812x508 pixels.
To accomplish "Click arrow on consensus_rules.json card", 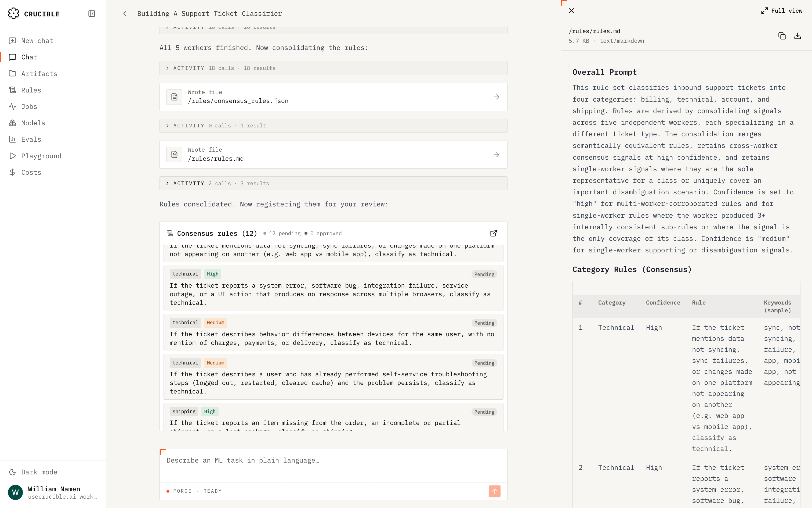I will click(x=496, y=97).
